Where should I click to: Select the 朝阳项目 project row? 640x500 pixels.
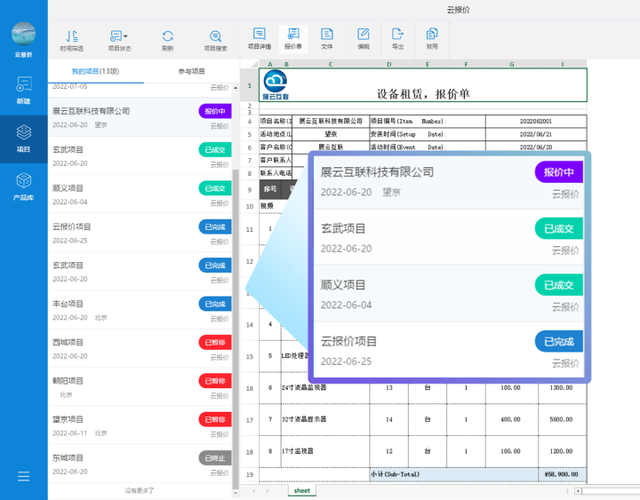pyautogui.click(x=140, y=387)
